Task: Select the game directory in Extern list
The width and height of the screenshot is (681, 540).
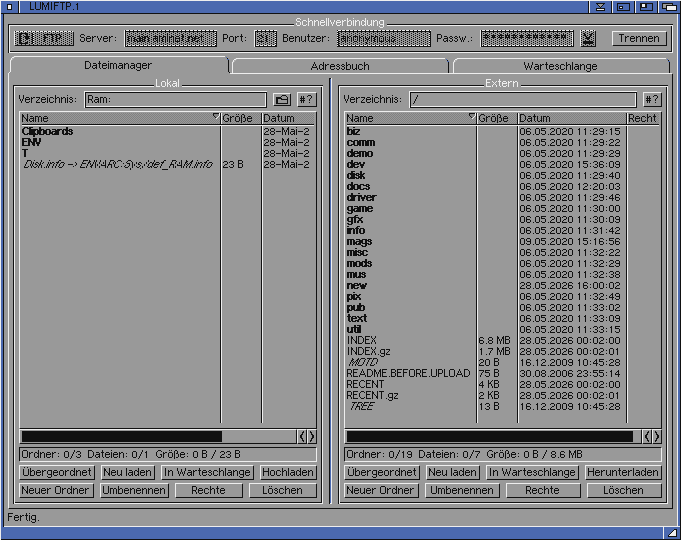Action: point(502,209)
